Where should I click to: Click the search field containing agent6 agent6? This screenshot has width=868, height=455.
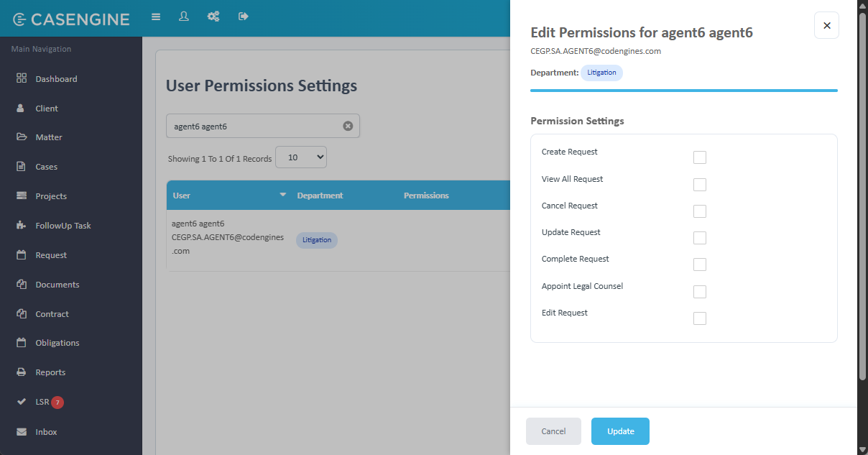263,126
